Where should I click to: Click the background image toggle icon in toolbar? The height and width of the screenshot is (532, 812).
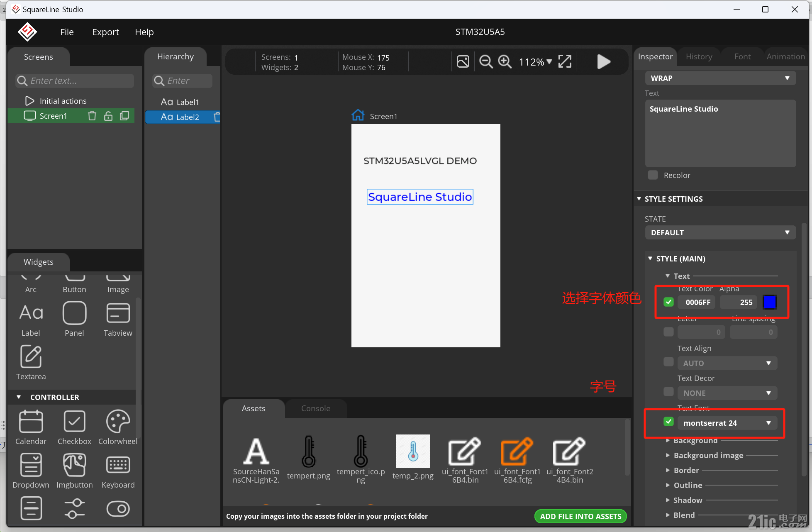click(463, 61)
